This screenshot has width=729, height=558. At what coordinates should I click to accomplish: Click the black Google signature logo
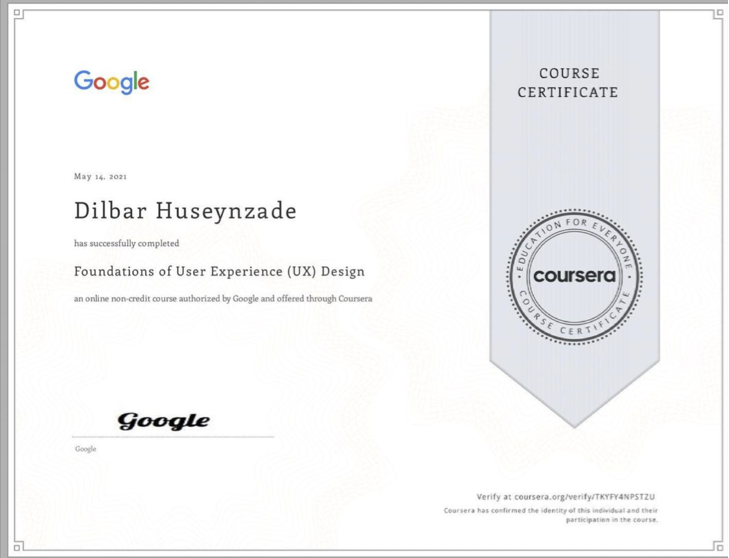(x=164, y=421)
